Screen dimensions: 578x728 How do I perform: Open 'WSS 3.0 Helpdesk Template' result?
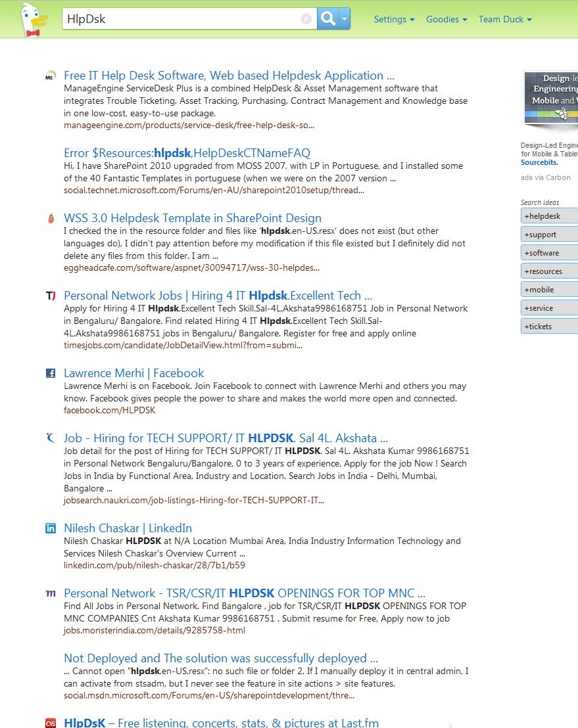[x=193, y=217]
